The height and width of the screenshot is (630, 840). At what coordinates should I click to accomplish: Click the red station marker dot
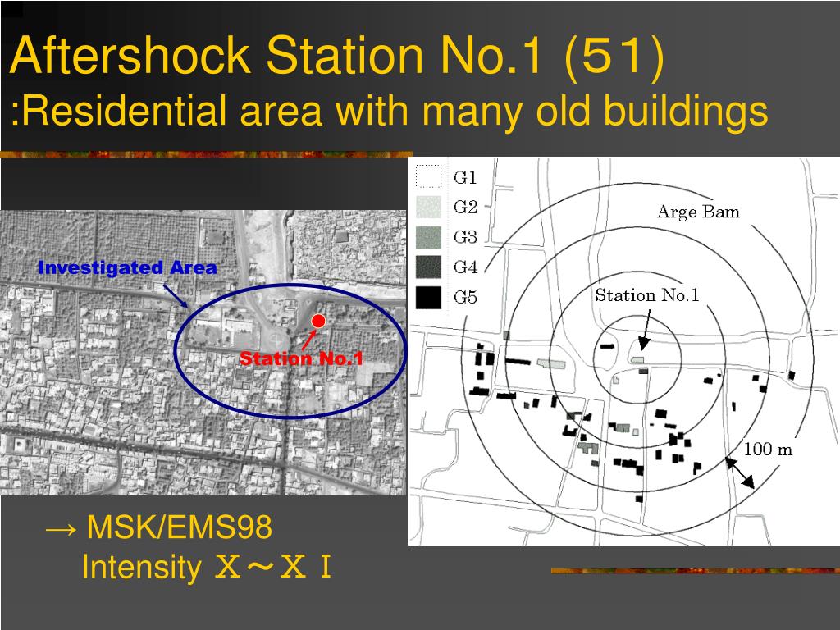(318, 321)
